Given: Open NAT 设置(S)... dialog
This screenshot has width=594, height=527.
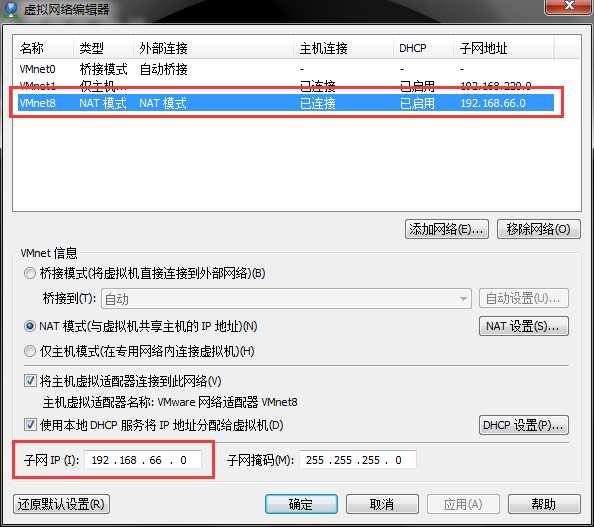Looking at the screenshot, I should 524,326.
